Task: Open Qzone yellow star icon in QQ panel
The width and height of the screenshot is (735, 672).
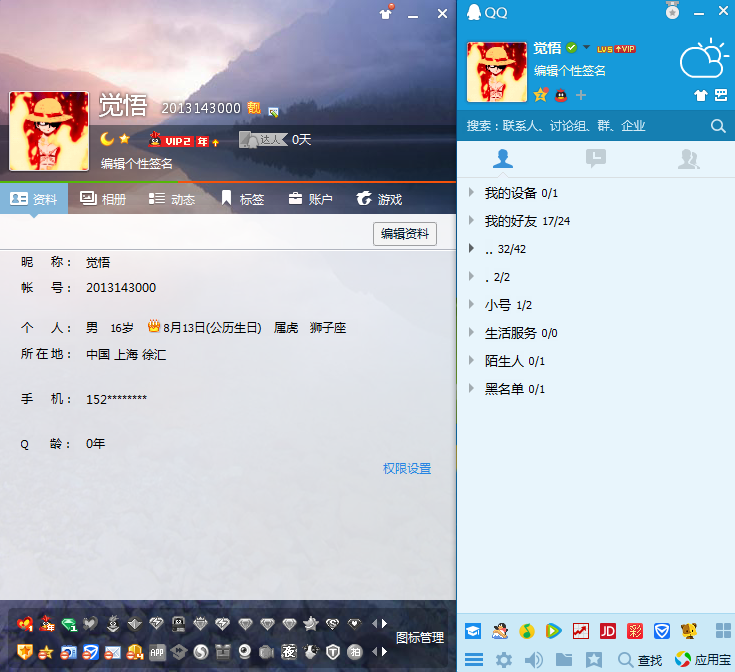Action: point(541,95)
